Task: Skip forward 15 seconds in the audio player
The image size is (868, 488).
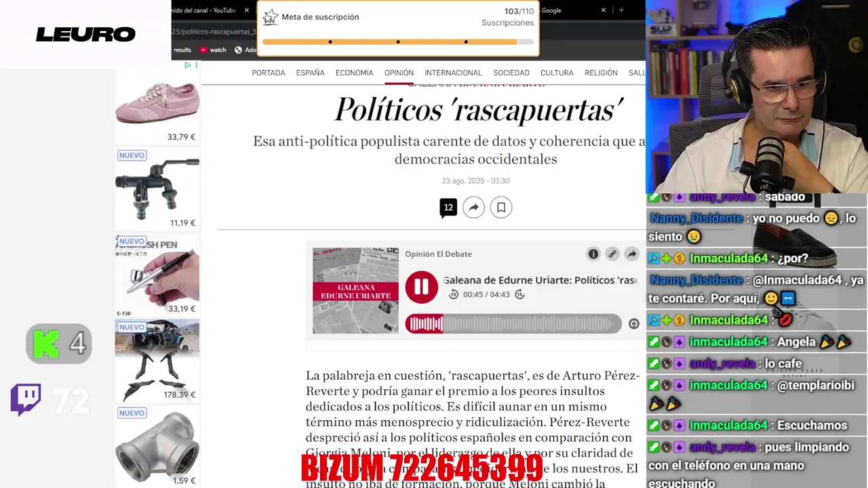Action: [x=519, y=294]
